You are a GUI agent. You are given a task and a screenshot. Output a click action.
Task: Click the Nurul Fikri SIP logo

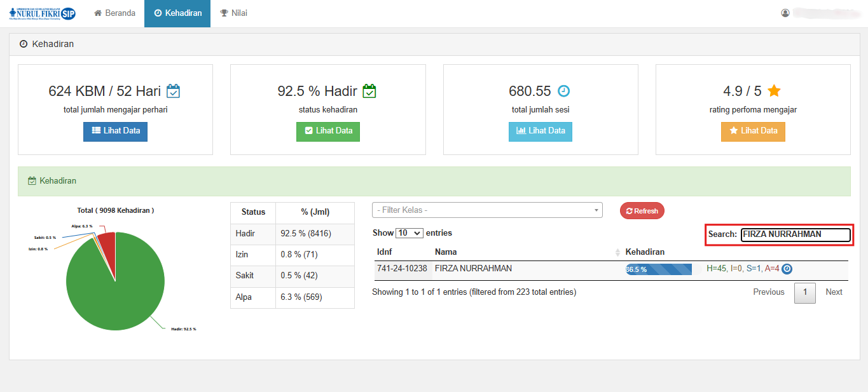point(42,13)
